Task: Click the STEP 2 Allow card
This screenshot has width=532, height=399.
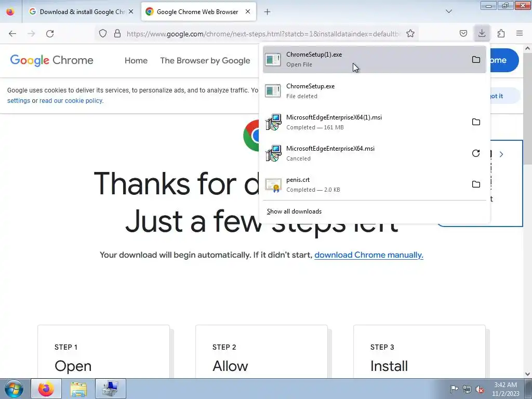Action: point(262,352)
